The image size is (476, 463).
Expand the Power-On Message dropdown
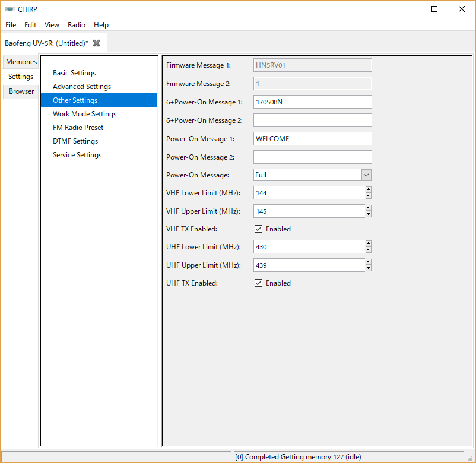click(366, 175)
